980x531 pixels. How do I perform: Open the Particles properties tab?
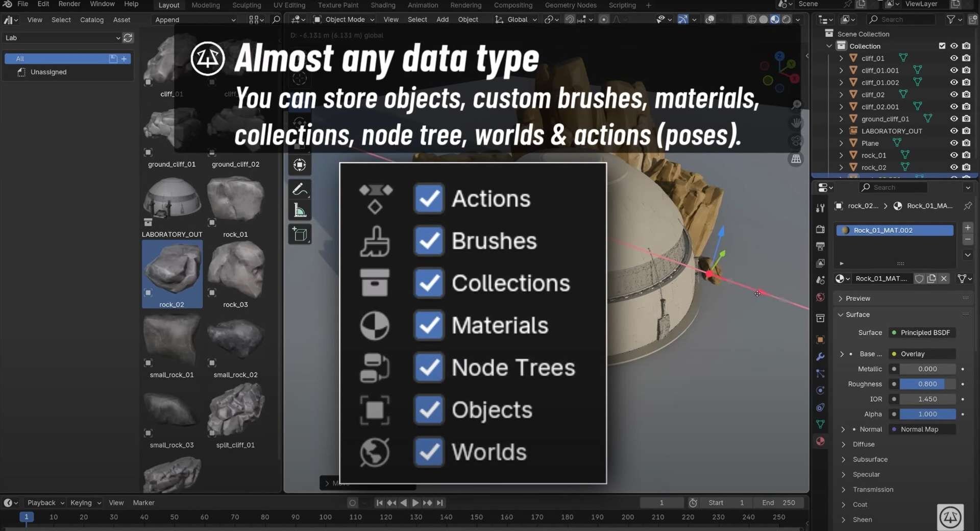coord(820,374)
